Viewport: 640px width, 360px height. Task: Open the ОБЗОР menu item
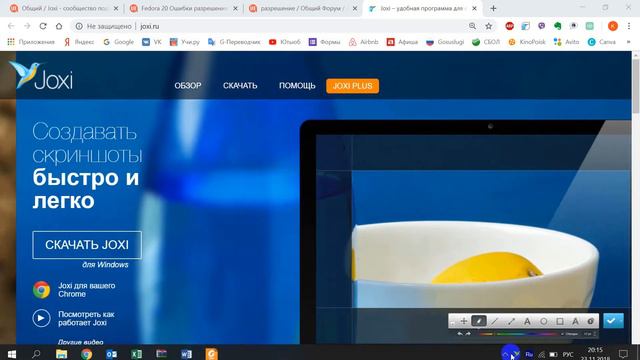coord(188,86)
